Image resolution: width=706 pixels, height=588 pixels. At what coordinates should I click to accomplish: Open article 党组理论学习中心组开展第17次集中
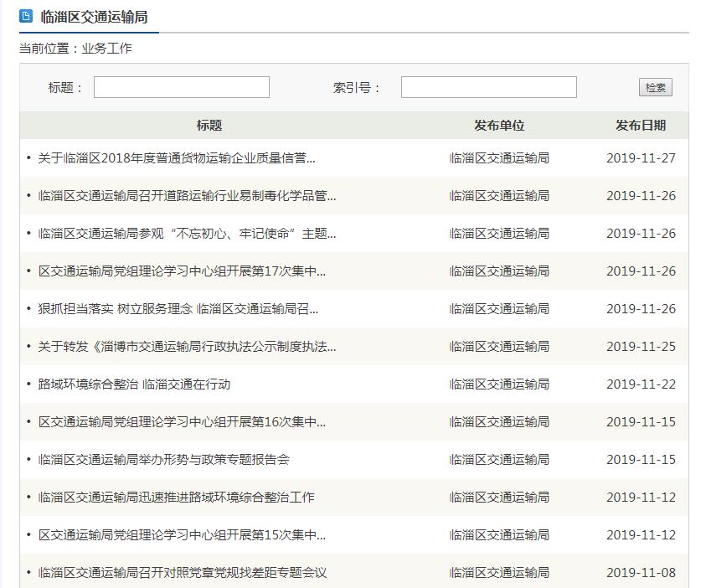point(182,271)
